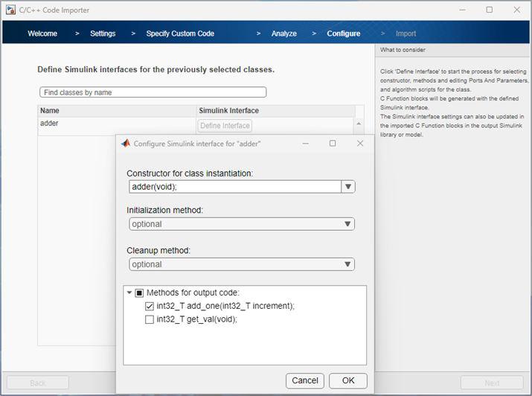Click the Code Importer app icon in the title bar
The height and width of the screenshot is (396, 532).
click(x=10, y=10)
